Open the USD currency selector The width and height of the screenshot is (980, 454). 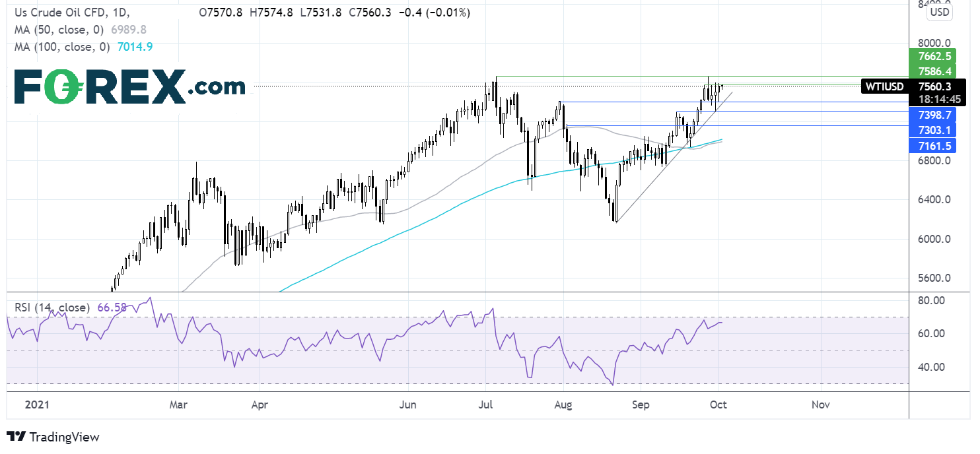pyautogui.click(x=939, y=12)
